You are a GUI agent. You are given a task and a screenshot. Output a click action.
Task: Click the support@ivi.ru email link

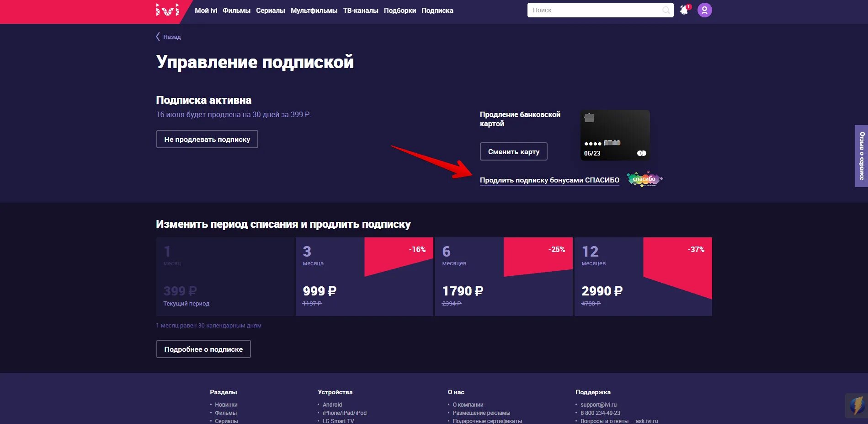pyautogui.click(x=598, y=405)
